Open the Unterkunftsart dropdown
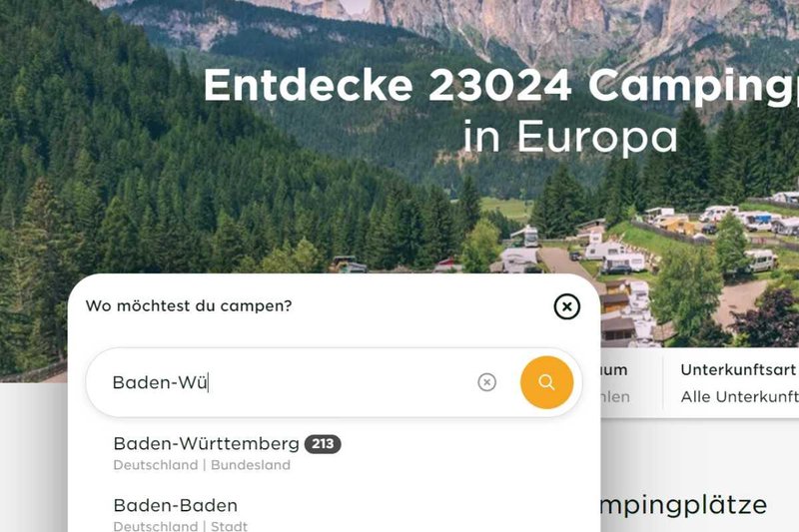 click(739, 383)
